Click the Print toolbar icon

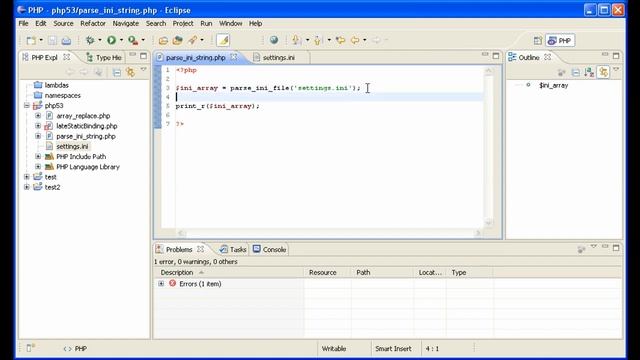pos(66,40)
